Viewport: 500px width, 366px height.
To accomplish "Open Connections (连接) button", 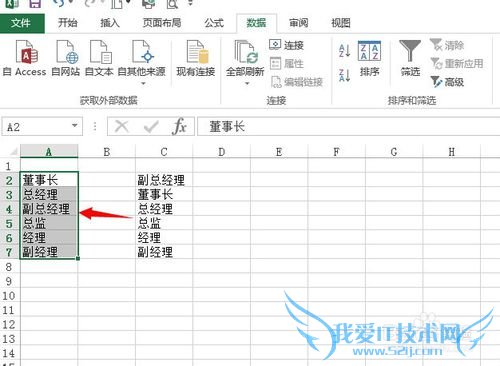I will (287, 45).
